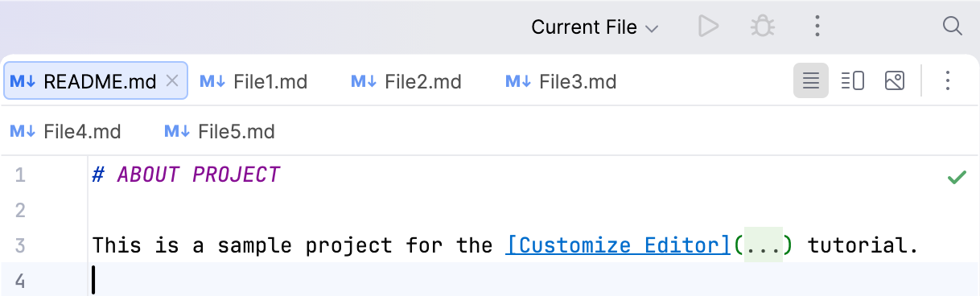Viewport: 980px width, 296px height.
Task: Open Search Everywhere magnifier icon
Action: [x=952, y=27]
